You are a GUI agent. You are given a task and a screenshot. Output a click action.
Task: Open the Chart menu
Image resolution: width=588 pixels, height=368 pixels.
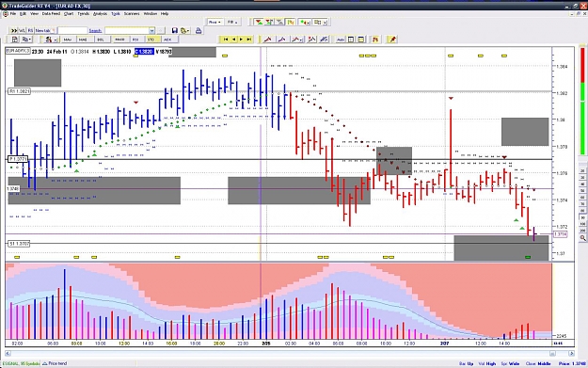click(x=69, y=13)
